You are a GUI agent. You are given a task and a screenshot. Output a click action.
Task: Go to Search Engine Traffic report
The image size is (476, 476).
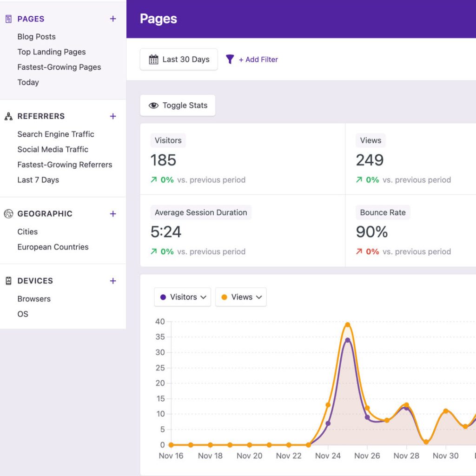[56, 134]
